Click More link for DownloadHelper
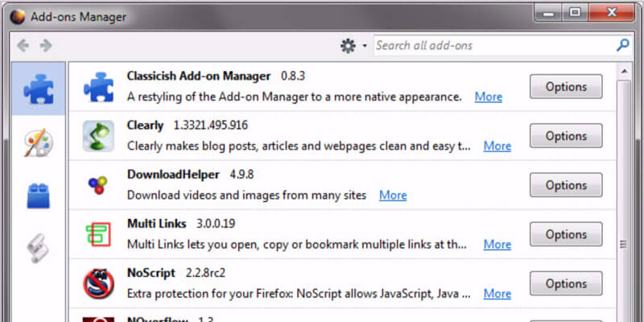 coord(393,195)
